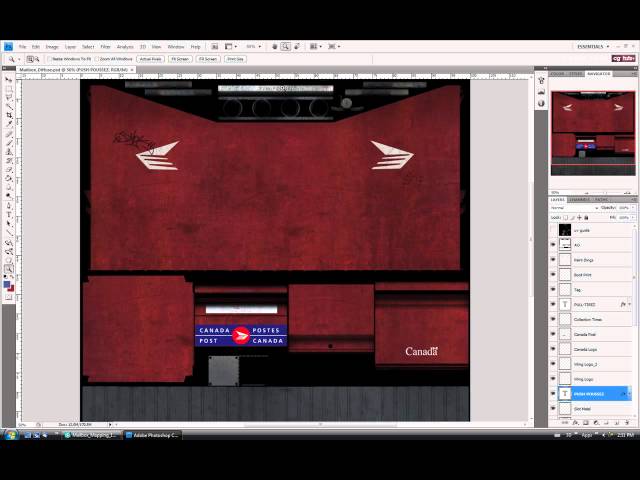Click the Zoom tool icon in application bar
Screen dimensions: 640x480
coord(285,46)
